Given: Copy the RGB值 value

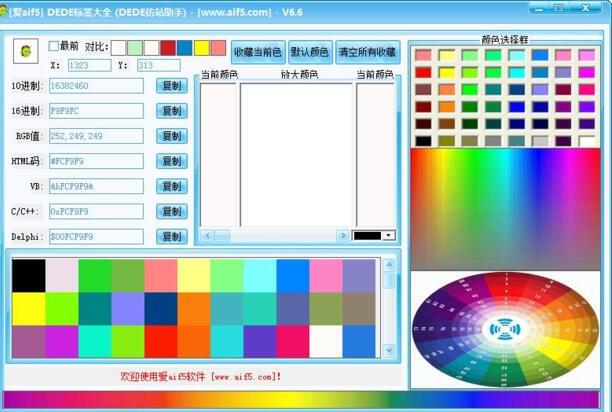Looking at the screenshot, I should [172, 136].
